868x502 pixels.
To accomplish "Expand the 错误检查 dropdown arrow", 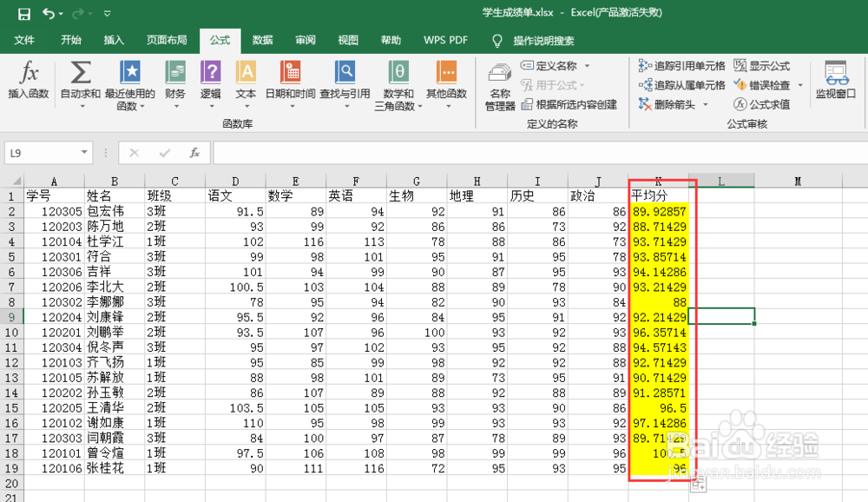I will [x=800, y=85].
